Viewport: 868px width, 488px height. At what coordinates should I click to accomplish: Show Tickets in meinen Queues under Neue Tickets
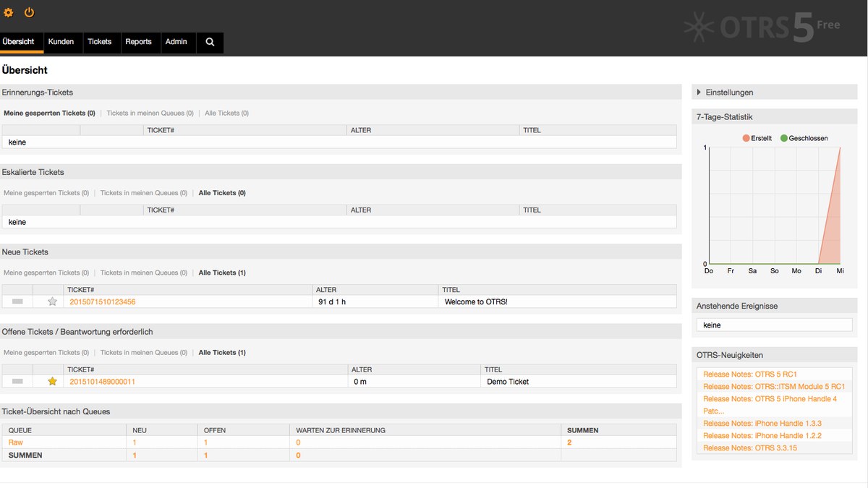pyautogui.click(x=144, y=273)
